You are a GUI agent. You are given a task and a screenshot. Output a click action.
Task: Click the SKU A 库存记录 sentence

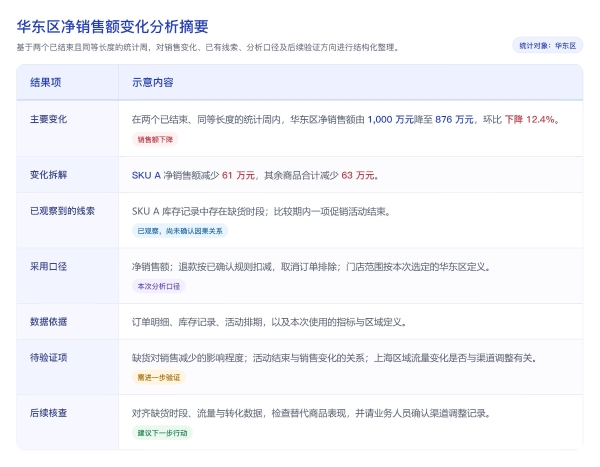pos(261,211)
